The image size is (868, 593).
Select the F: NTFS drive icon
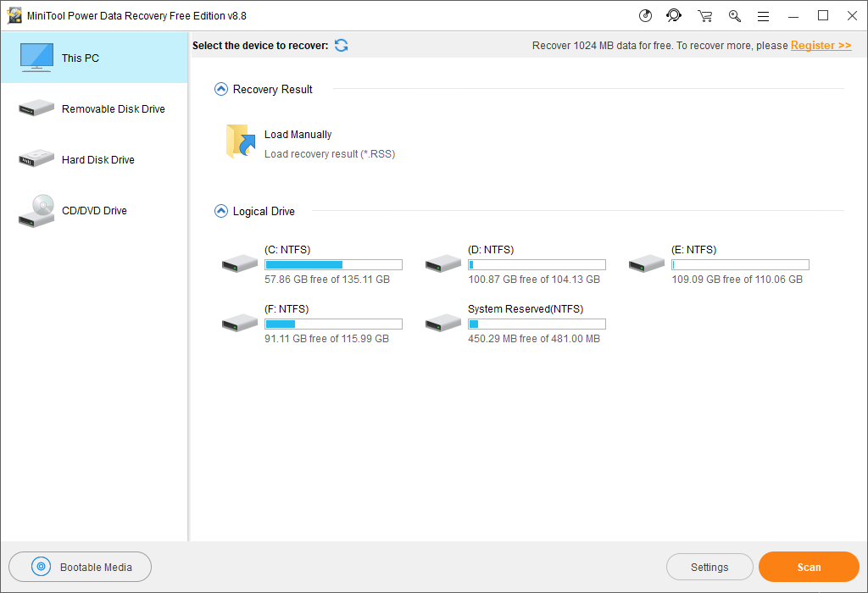[240, 323]
